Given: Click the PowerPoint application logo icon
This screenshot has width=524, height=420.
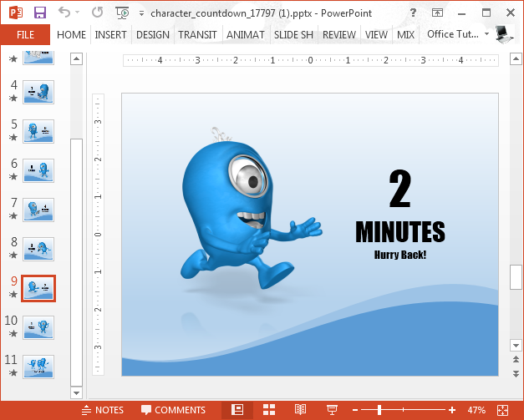Looking at the screenshot, I should (16, 13).
